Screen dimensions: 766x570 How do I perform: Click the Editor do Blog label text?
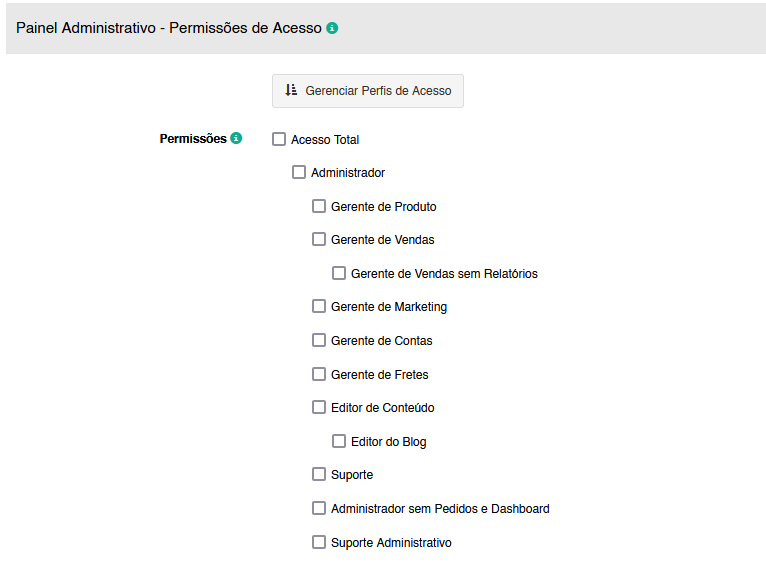click(388, 442)
